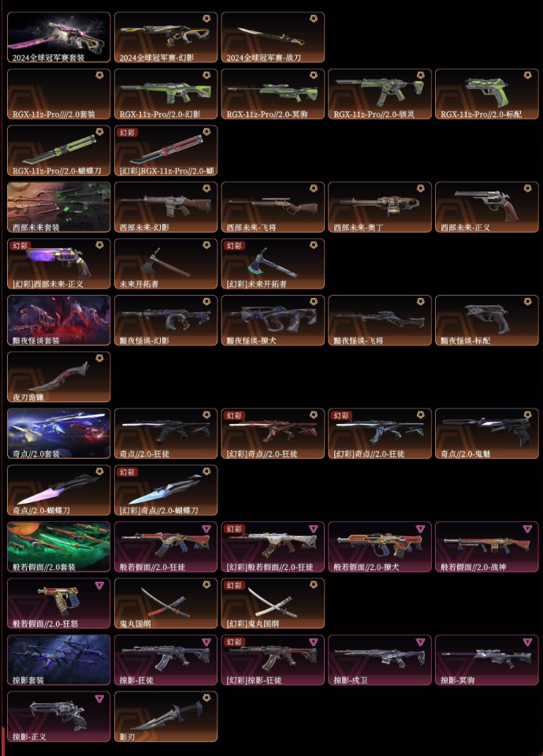The height and width of the screenshot is (756, 543).
Task: Select the 夜刃诡镰 melee skin card
Action: [x=59, y=377]
